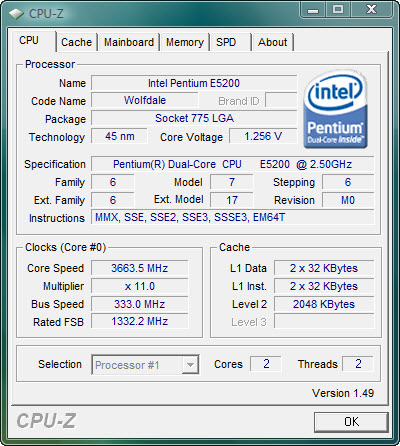The height and width of the screenshot is (446, 400).
Task: Click the OK button
Action: [351, 422]
